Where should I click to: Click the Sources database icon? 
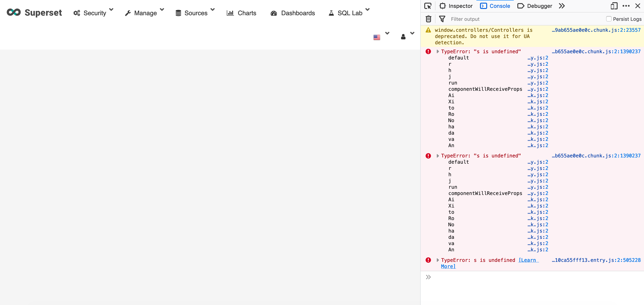[x=178, y=13]
